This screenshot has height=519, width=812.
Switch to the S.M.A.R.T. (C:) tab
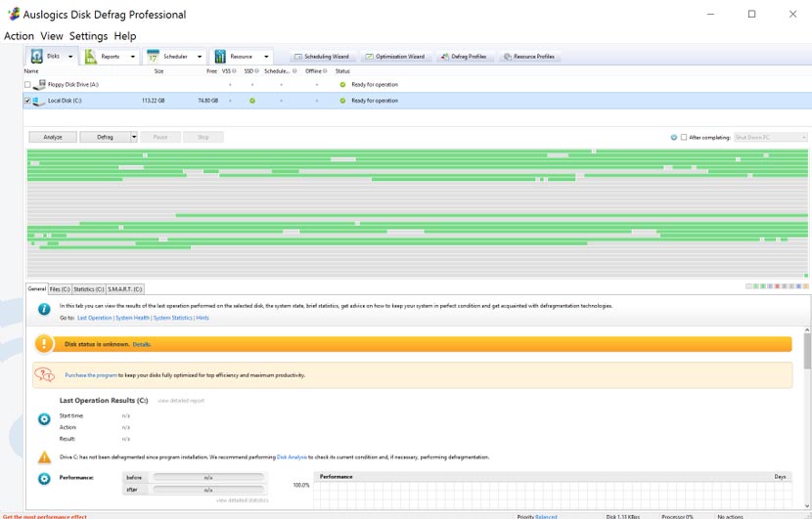coord(125,289)
